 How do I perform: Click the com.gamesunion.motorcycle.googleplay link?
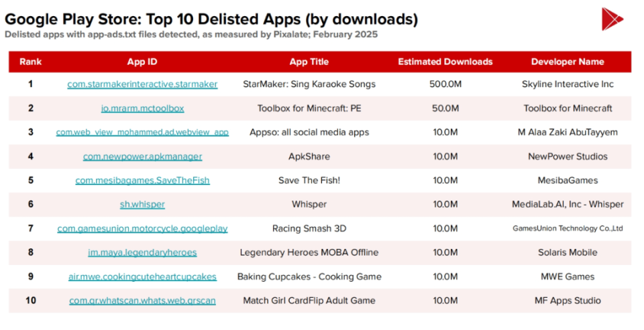coord(142,229)
